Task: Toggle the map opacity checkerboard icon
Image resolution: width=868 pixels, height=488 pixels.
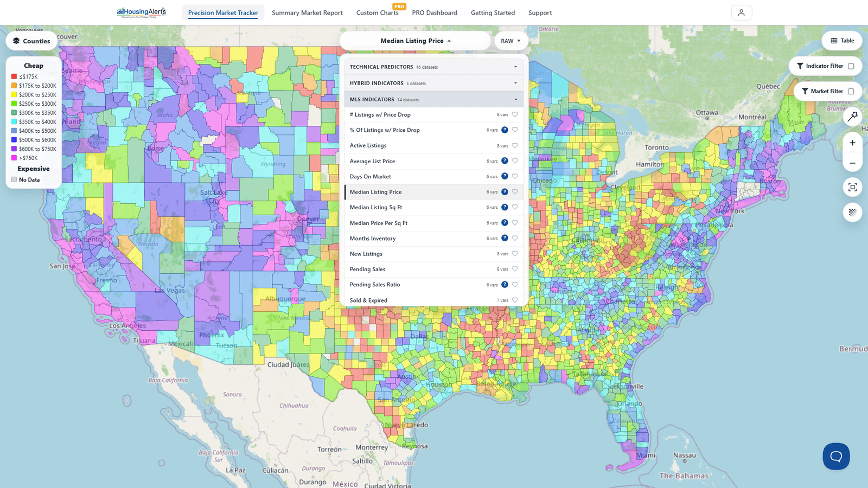Action: point(852,212)
